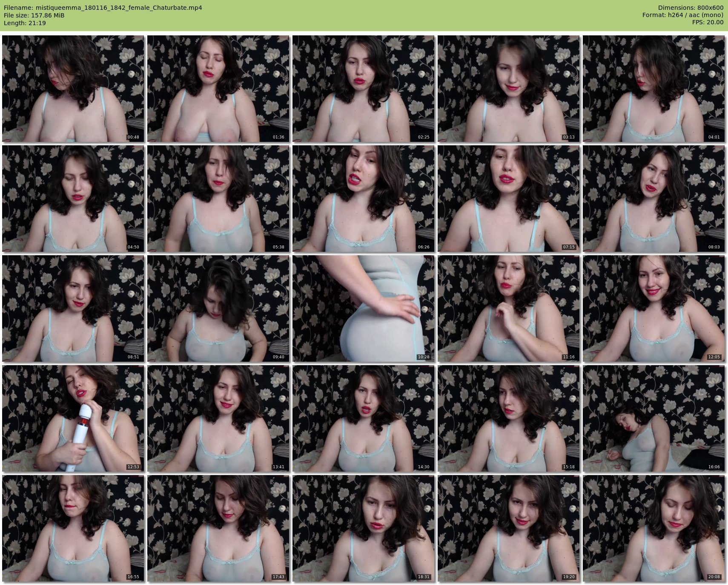Click the "Dimensions: 800x600" text
The height and width of the screenshot is (585, 728).
pyautogui.click(x=691, y=8)
